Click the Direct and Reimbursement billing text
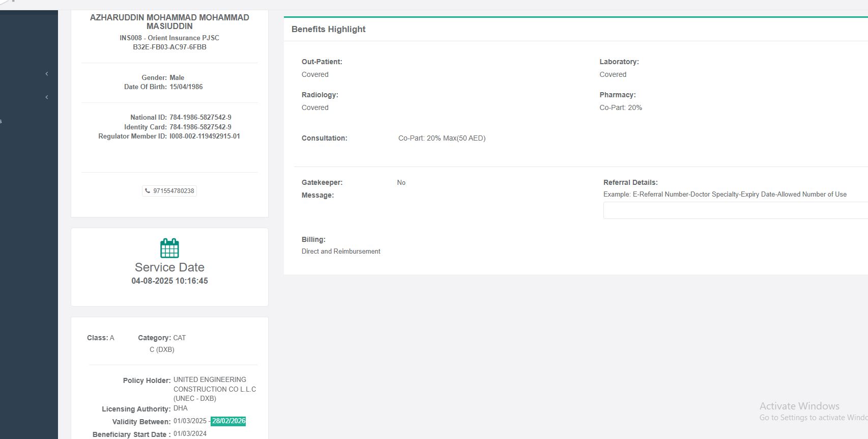Viewport: 868px width, 439px height. click(341, 252)
